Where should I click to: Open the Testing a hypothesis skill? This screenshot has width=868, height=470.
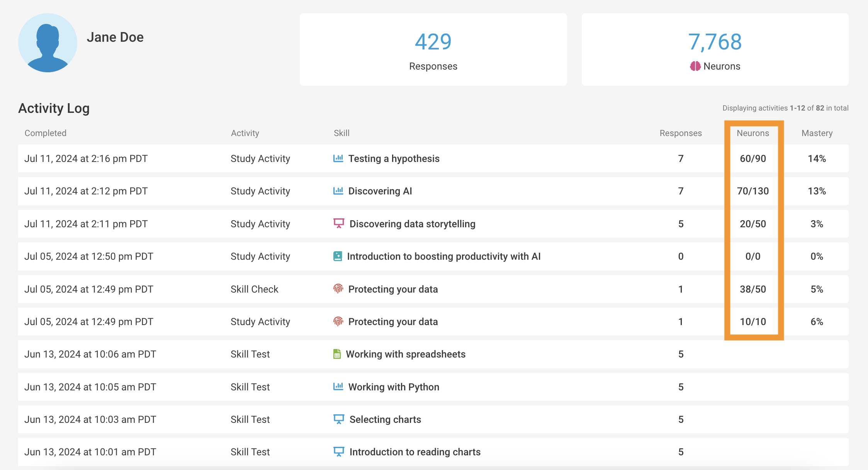tap(394, 158)
